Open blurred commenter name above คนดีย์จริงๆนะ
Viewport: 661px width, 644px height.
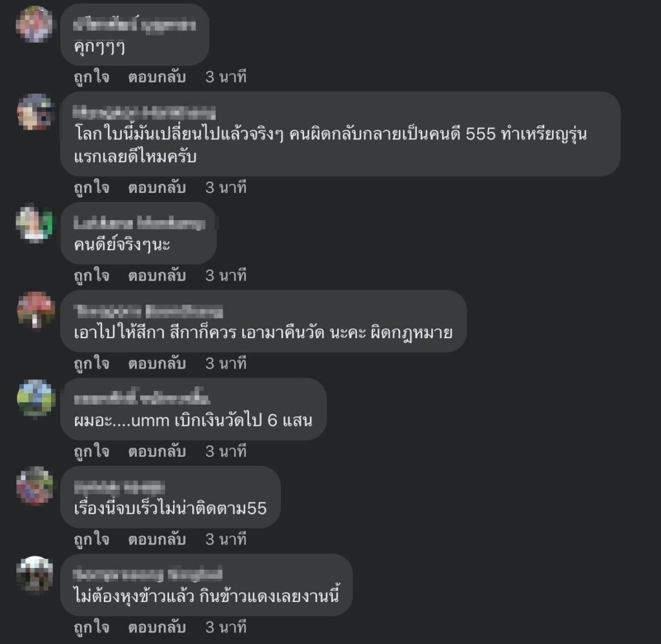coord(139,223)
